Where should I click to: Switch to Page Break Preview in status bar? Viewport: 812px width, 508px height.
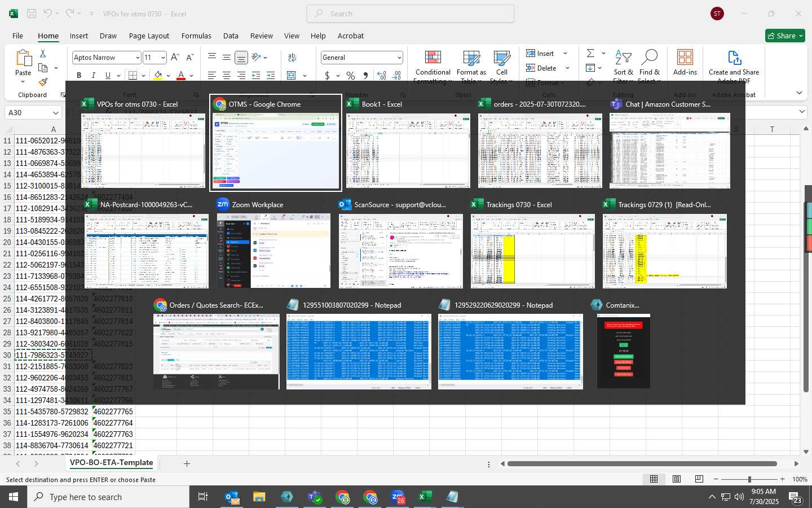tap(699, 479)
